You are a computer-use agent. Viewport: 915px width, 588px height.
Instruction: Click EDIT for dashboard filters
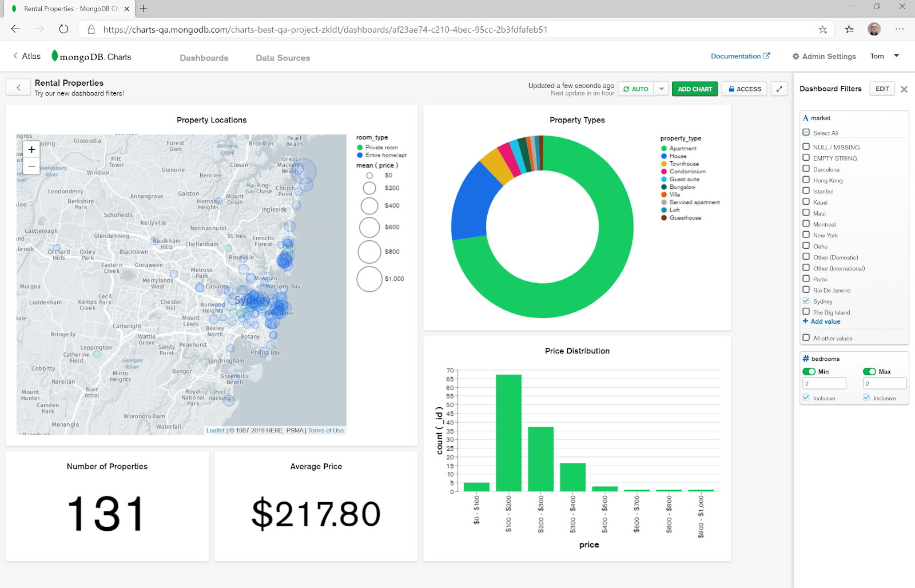[x=882, y=89]
